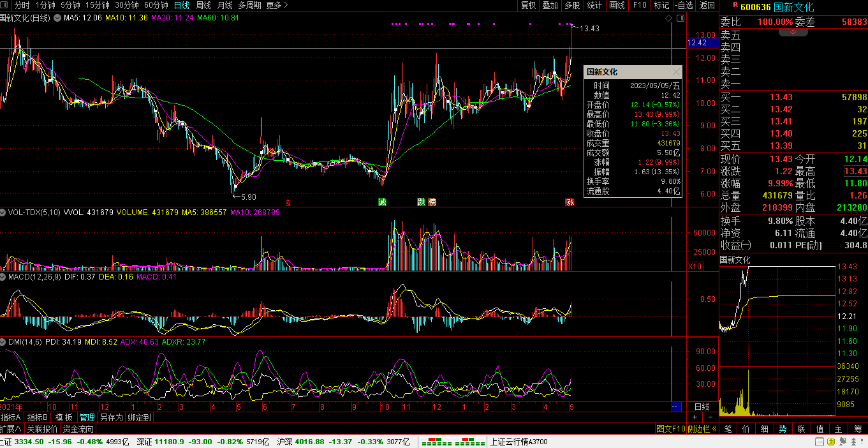Collapse the 扩展∧ panel
The height and width of the screenshot is (448, 868).
pyautogui.click(x=11, y=429)
